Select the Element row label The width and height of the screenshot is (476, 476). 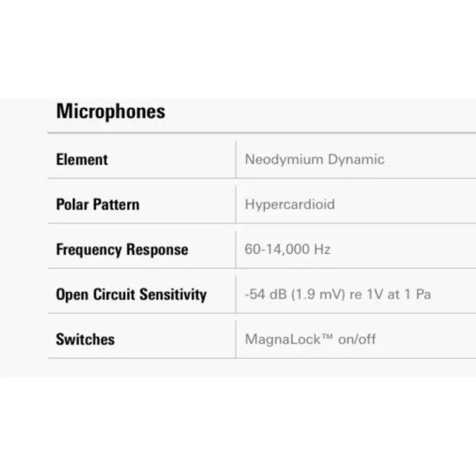pos(82,159)
